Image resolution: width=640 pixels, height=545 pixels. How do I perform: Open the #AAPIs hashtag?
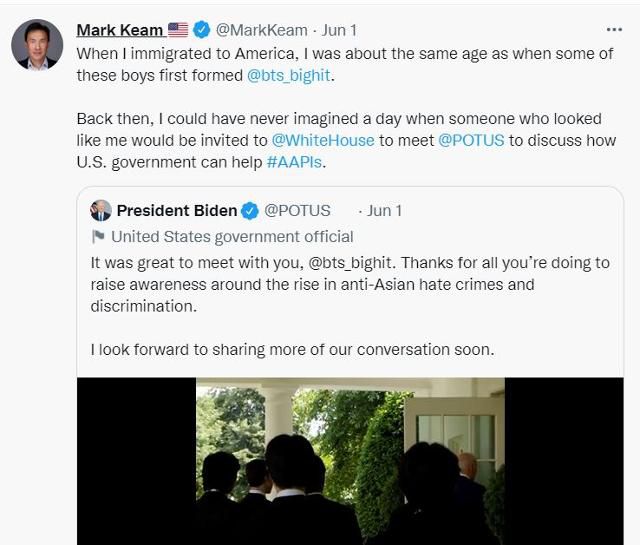(x=298, y=162)
